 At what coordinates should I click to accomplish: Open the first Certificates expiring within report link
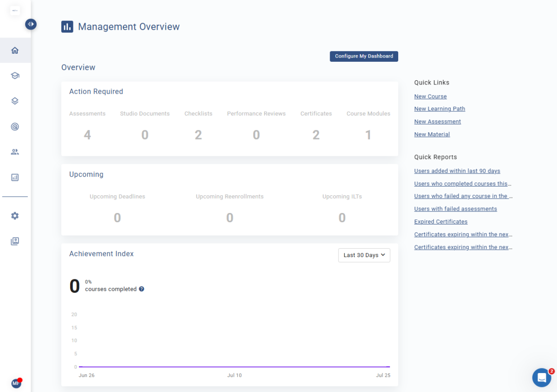pyautogui.click(x=463, y=235)
